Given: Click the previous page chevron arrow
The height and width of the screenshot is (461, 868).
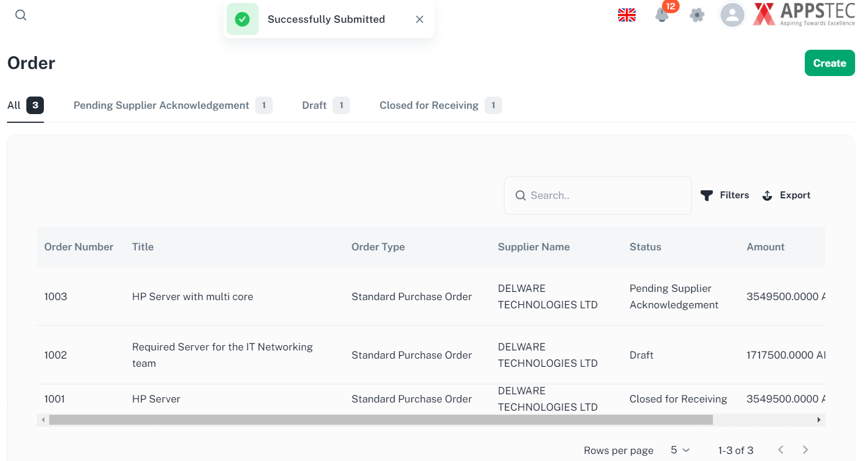Looking at the screenshot, I should [781, 449].
